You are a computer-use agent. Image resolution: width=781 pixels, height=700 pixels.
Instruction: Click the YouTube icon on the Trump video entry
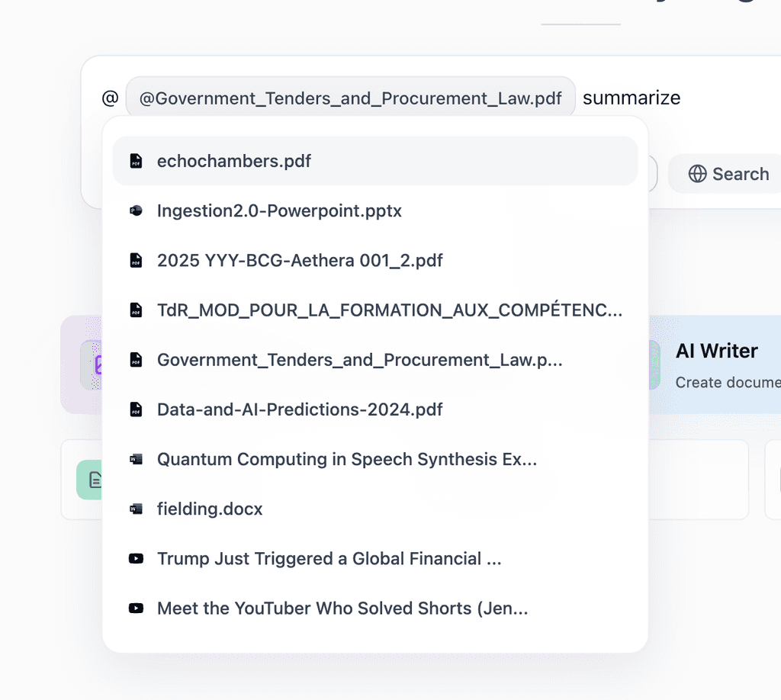click(x=136, y=558)
